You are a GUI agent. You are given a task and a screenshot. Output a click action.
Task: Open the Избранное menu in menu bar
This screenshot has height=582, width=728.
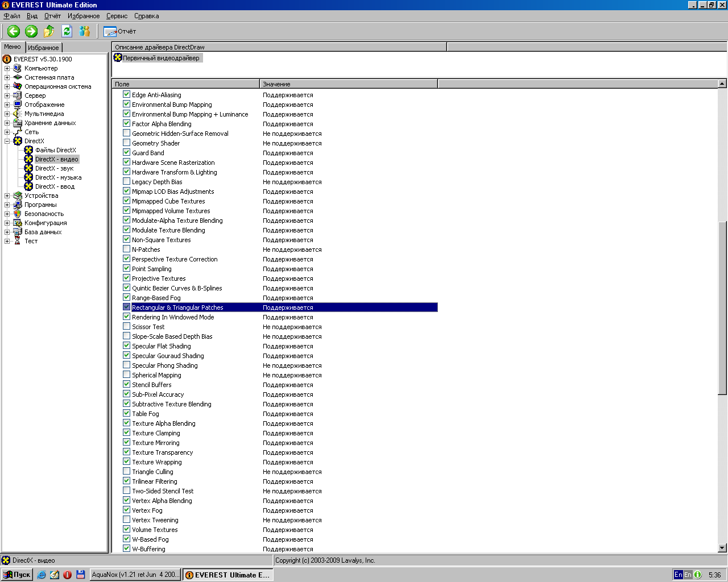click(84, 16)
